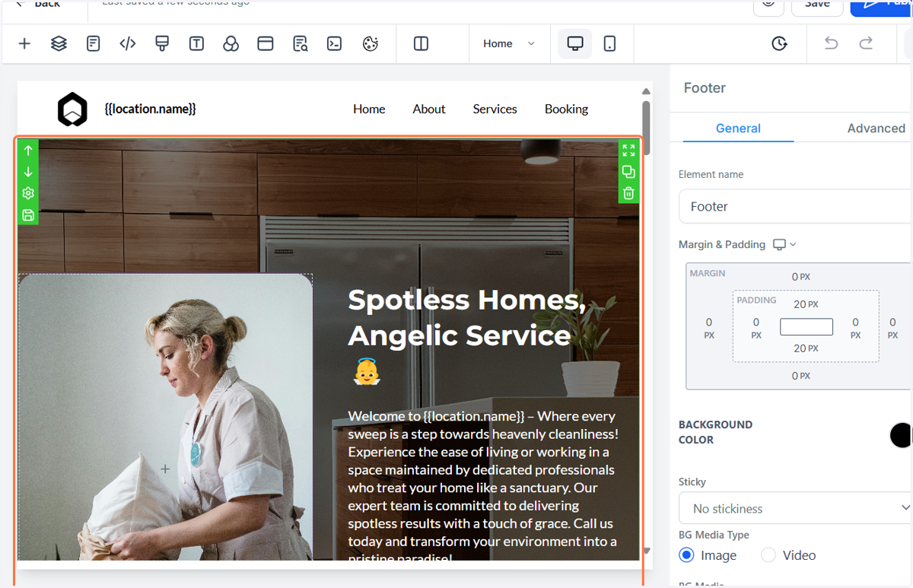Open section settings gear icon
The height and width of the screenshot is (588, 913).
(28, 193)
